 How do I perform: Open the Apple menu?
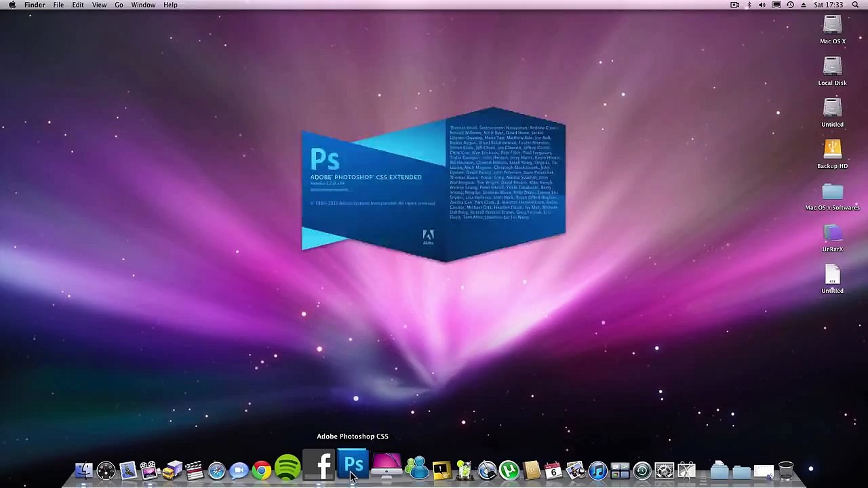[x=12, y=5]
